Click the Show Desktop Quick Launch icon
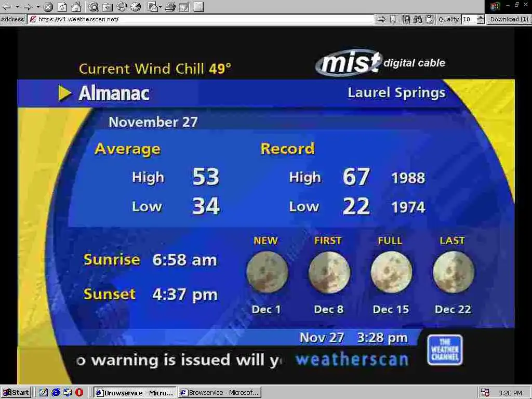The width and height of the screenshot is (532, 399). coord(68,393)
